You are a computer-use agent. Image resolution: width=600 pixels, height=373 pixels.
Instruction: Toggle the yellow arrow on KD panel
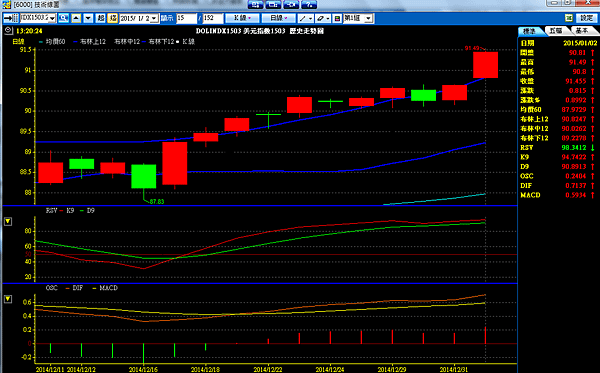(8, 222)
